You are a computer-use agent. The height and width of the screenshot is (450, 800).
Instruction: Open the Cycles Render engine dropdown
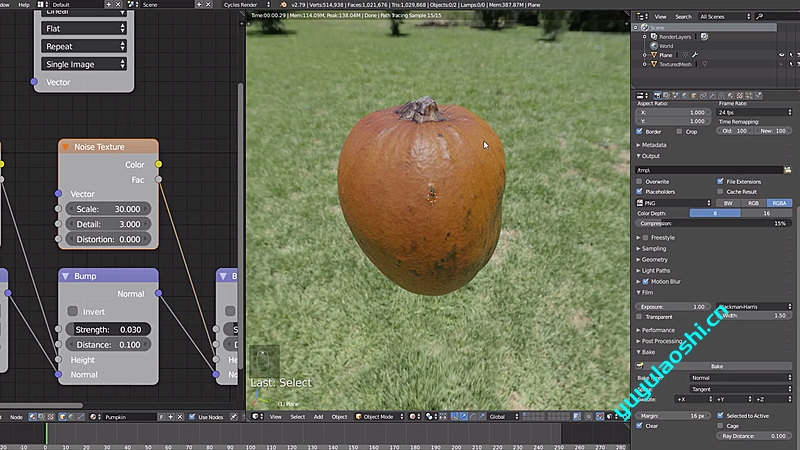click(247, 5)
